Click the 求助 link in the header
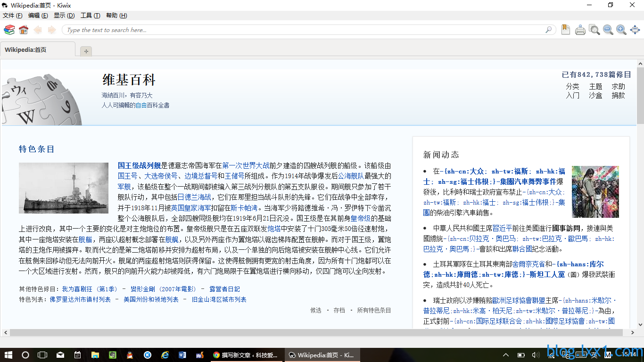The height and width of the screenshot is (362, 644). (618, 87)
